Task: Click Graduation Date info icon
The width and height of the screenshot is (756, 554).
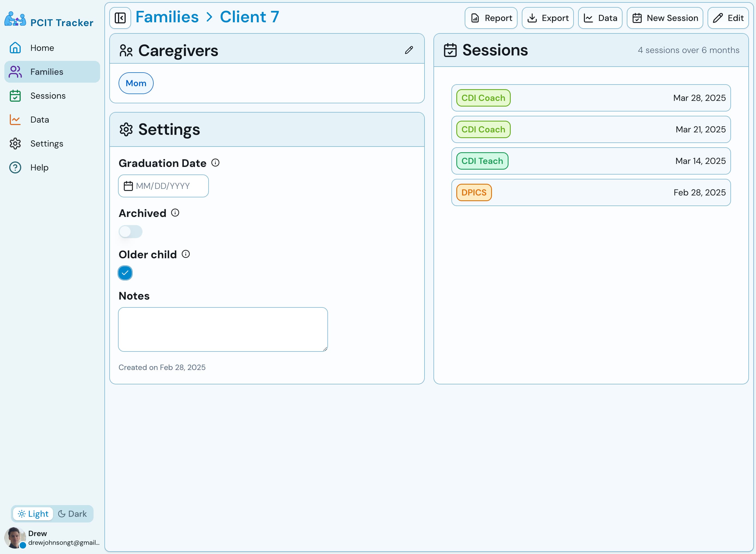Action: (x=215, y=163)
